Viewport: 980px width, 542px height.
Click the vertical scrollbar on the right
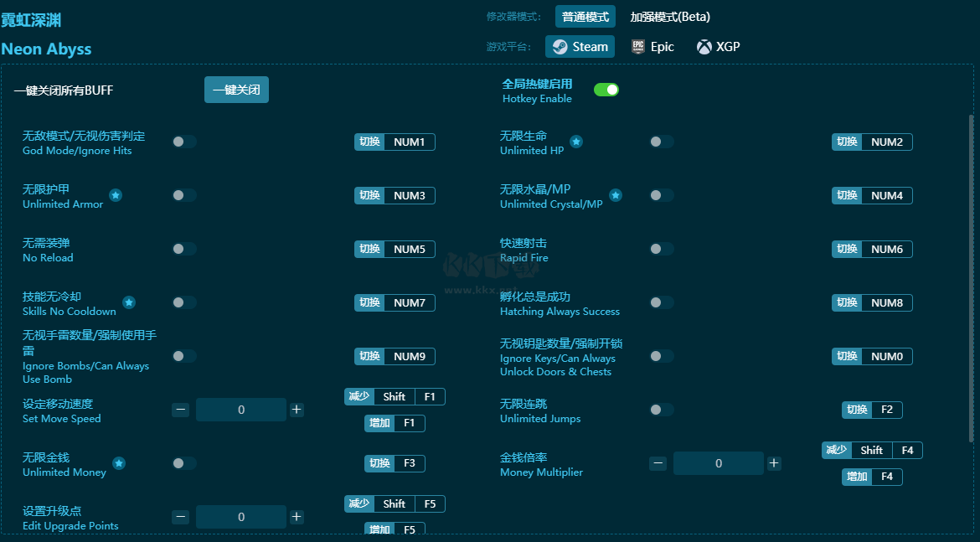point(971,277)
